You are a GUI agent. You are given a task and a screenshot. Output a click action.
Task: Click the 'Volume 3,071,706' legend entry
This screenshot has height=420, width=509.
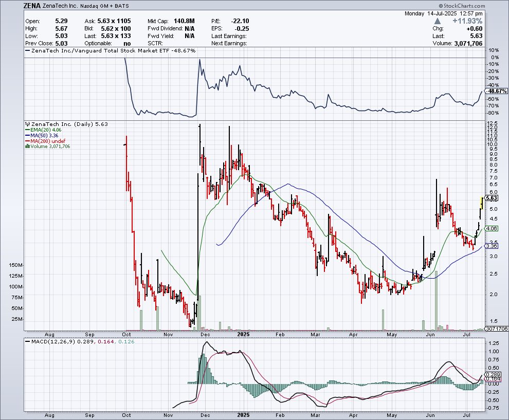click(50, 147)
